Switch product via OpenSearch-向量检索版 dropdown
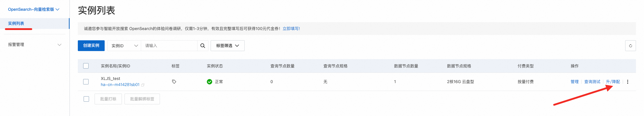The width and height of the screenshot is (644, 116). click(34, 10)
